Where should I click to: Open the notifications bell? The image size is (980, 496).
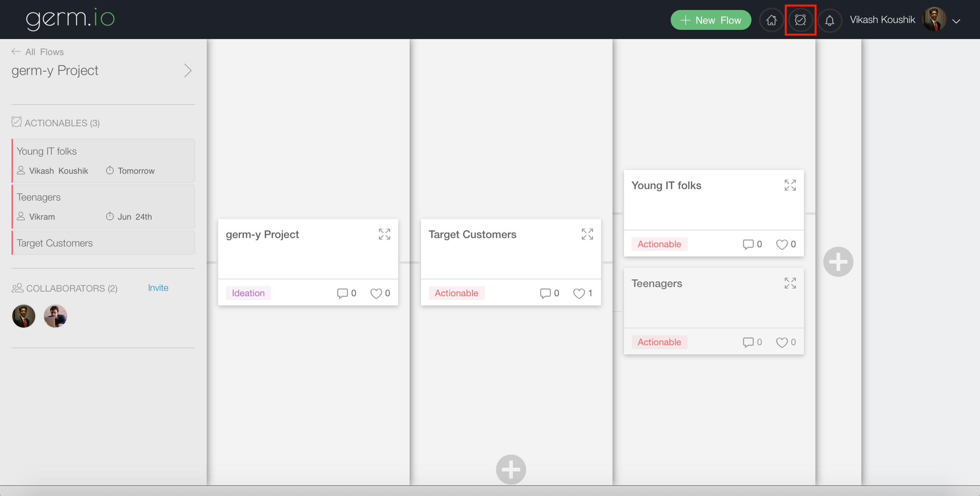click(829, 20)
